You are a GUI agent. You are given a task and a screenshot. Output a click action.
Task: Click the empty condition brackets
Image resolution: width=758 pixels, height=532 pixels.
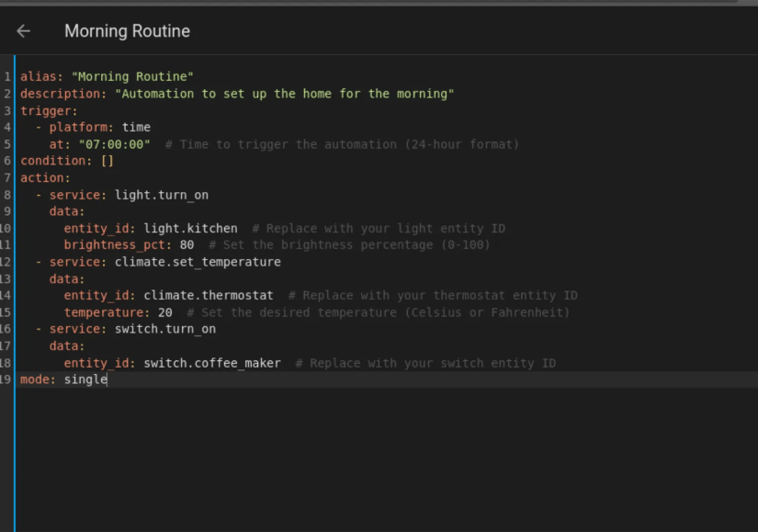[x=107, y=161]
